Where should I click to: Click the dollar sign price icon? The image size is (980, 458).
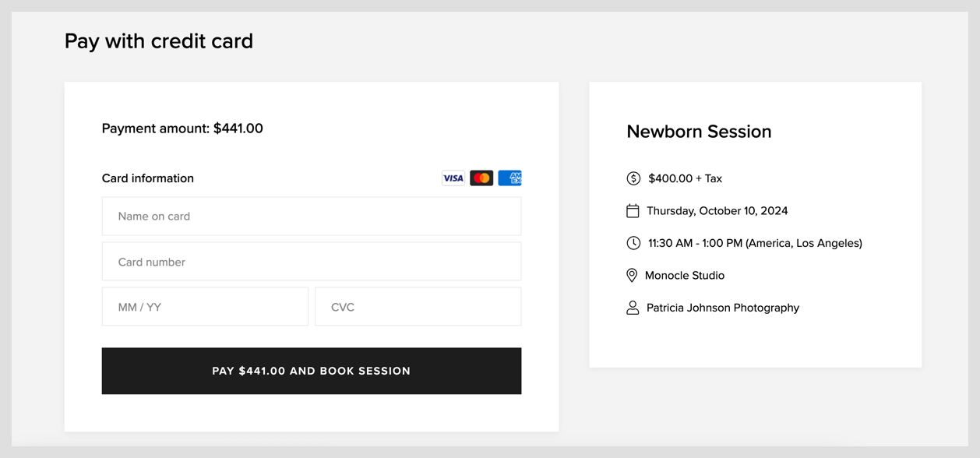coord(633,178)
